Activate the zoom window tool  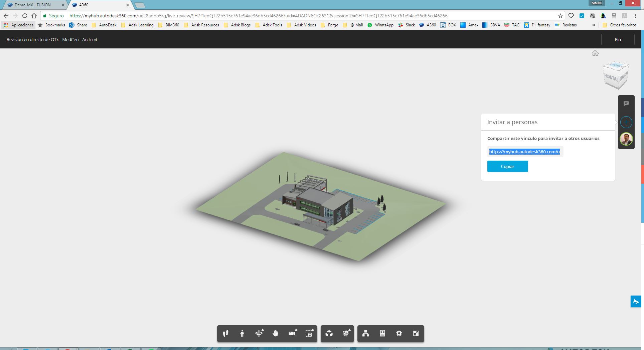pyautogui.click(x=309, y=333)
